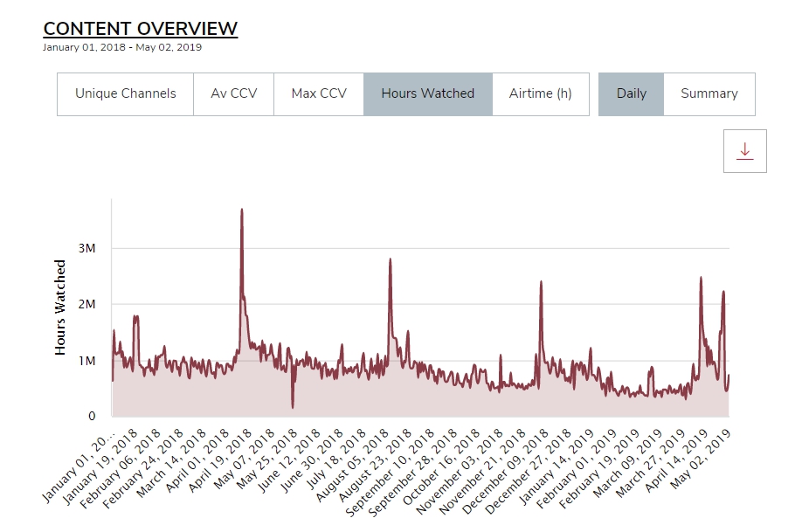The image size is (802, 532).
Task: Click the 0 y-axis label
Action: [92, 416]
